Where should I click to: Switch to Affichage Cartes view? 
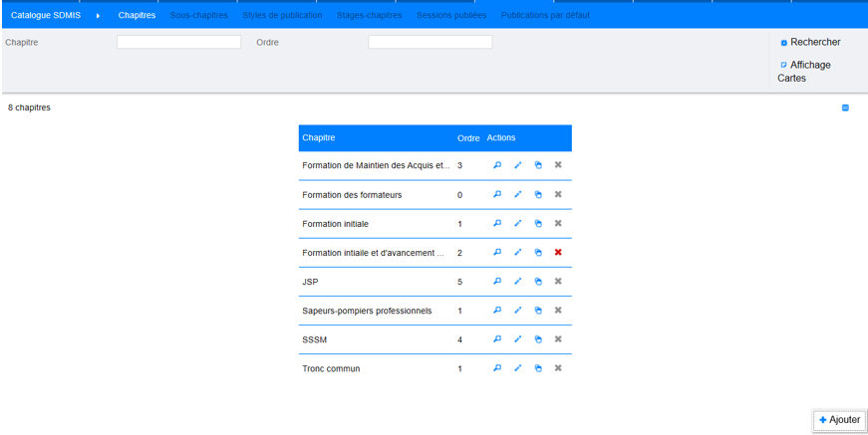click(x=804, y=71)
